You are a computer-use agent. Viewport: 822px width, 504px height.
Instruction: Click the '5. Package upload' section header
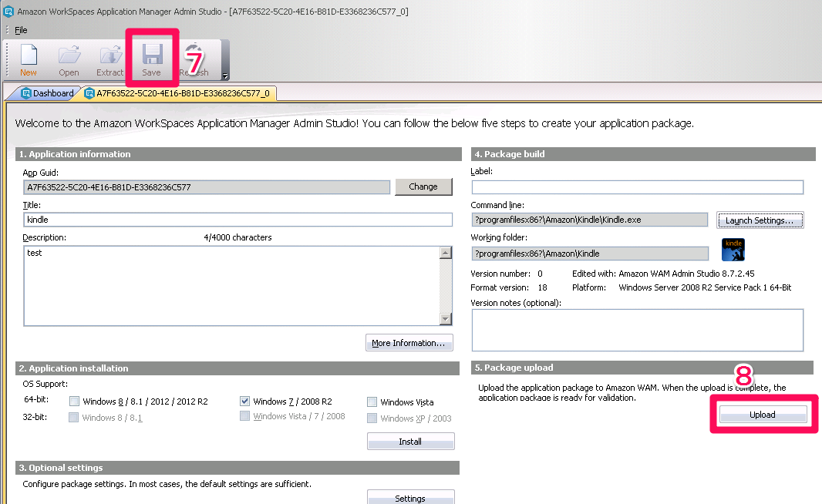642,368
